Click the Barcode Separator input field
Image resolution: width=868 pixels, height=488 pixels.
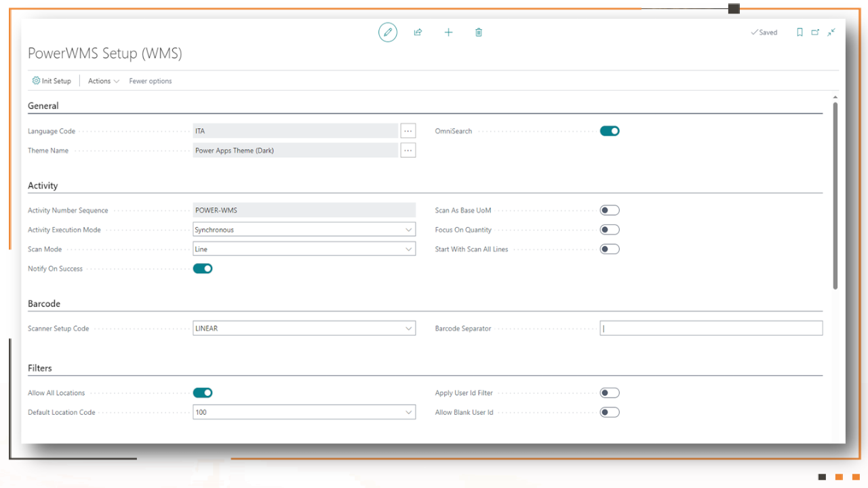pos(711,328)
